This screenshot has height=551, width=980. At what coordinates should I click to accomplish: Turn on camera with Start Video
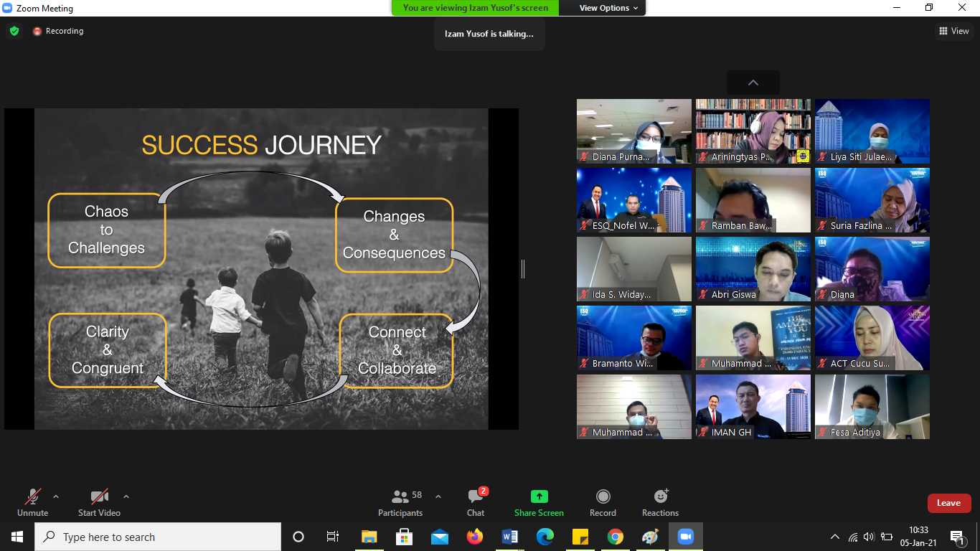pyautogui.click(x=99, y=502)
